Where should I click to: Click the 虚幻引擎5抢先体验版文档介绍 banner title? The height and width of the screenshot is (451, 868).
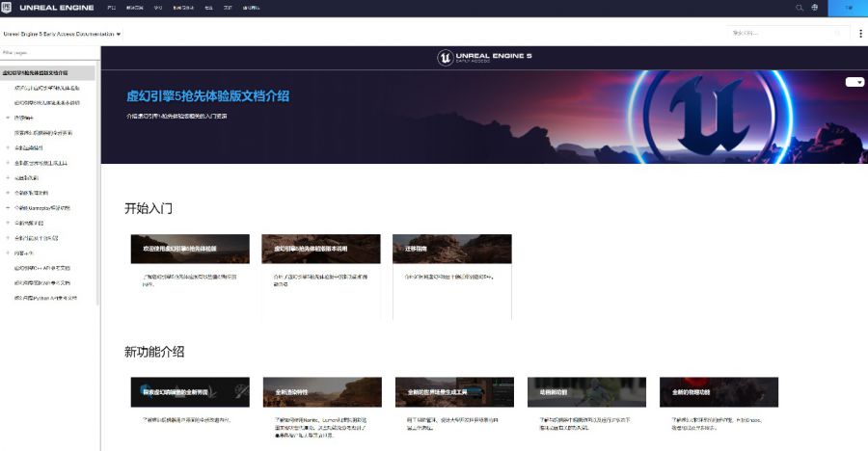coord(207,95)
